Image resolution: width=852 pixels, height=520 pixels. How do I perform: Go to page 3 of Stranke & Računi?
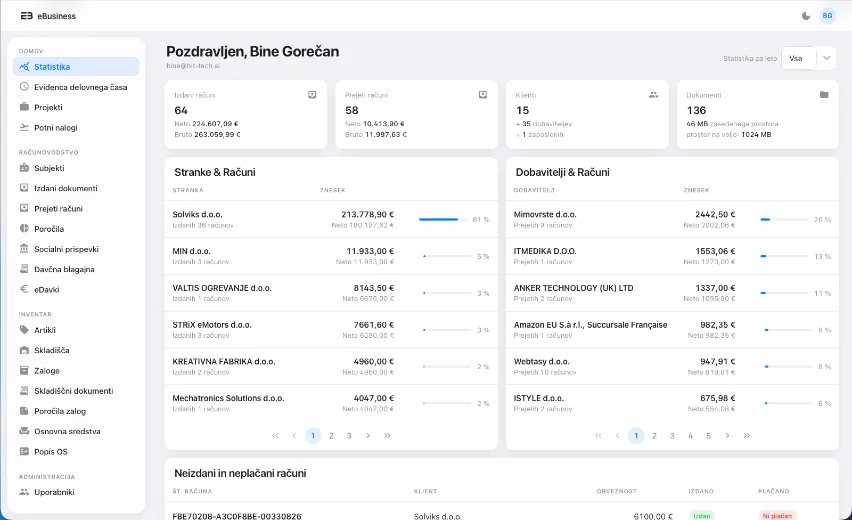pyautogui.click(x=349, y=436)
